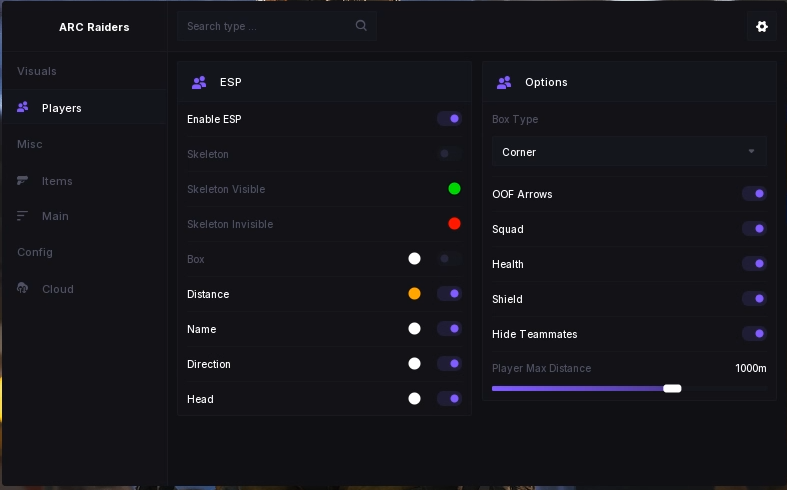The width and height of the screenshot is (787, 490).
Task: Toggle the Direction switch
Action: [x=449, y=364]
